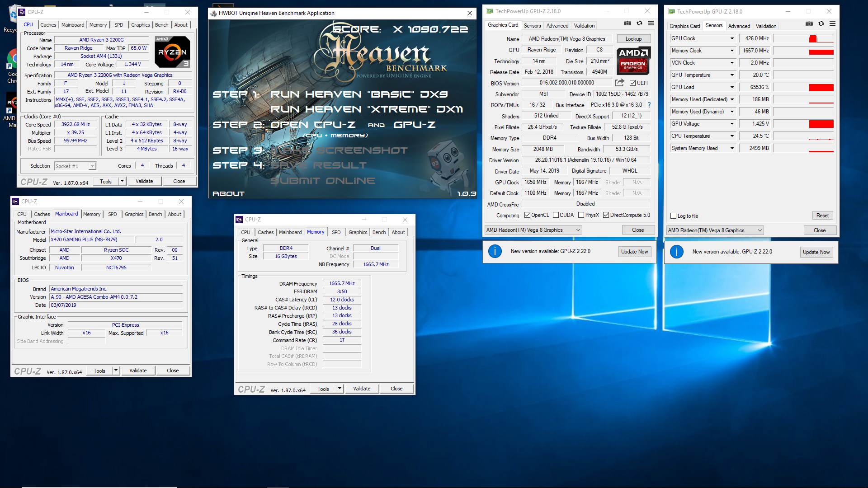Click Run Heaven "Basic" DX9 option
The image size is (868, 488).
tap(359, 94)
